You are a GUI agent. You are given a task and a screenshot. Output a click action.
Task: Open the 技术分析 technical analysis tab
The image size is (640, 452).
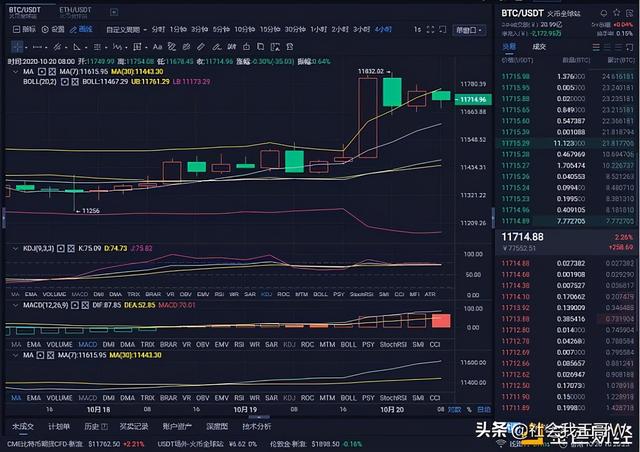click(x=256, y=427)
